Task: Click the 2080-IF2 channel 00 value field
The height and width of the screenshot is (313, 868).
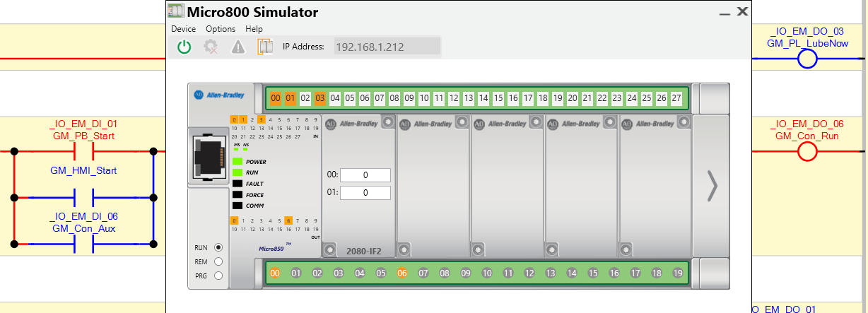Action: (365, 175)
